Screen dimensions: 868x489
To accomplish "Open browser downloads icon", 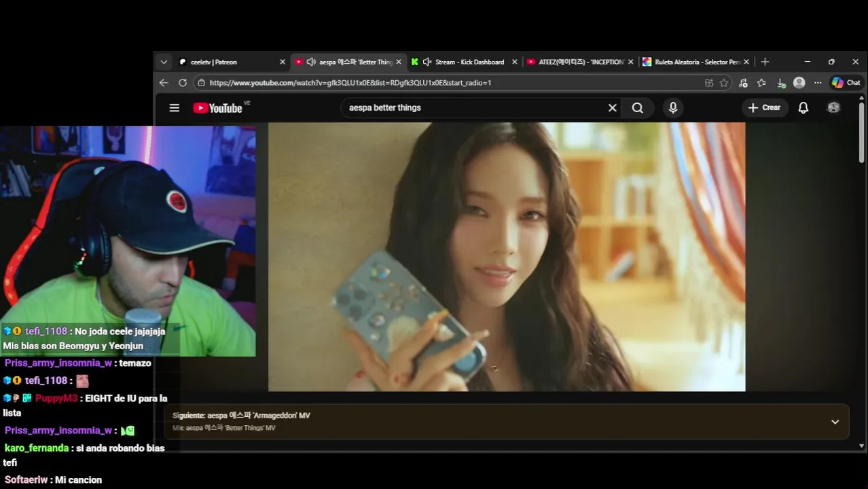I will [781, 83].
